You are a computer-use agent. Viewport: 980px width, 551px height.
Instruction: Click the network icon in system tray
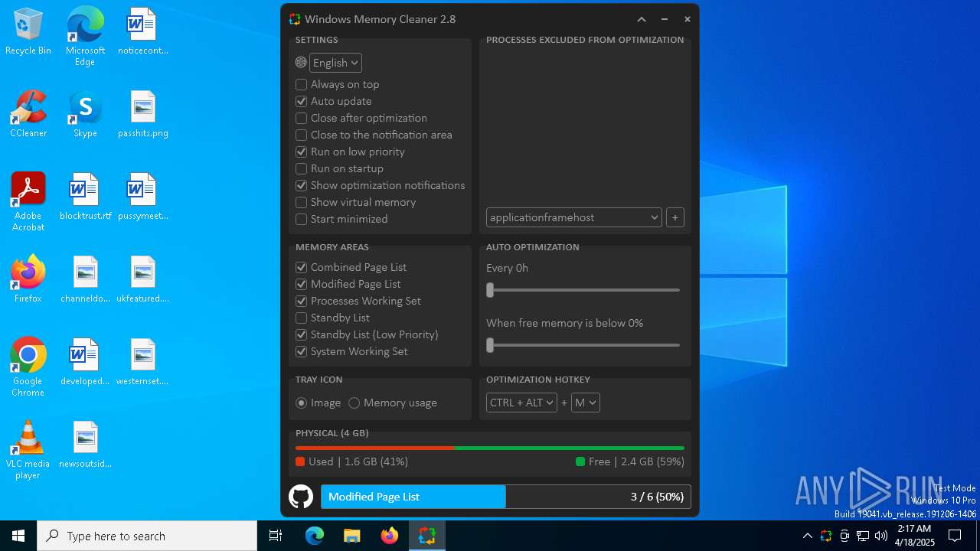coord(863,536)
